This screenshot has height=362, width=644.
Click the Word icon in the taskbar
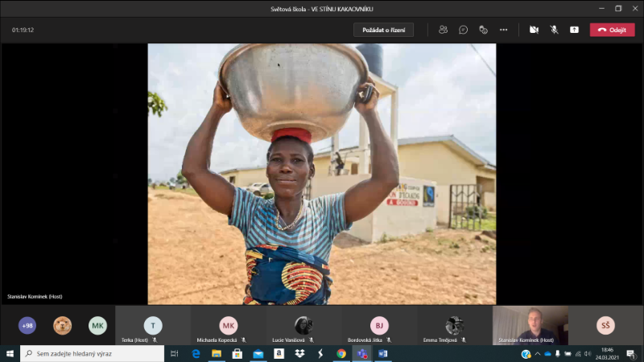point(383,354)
